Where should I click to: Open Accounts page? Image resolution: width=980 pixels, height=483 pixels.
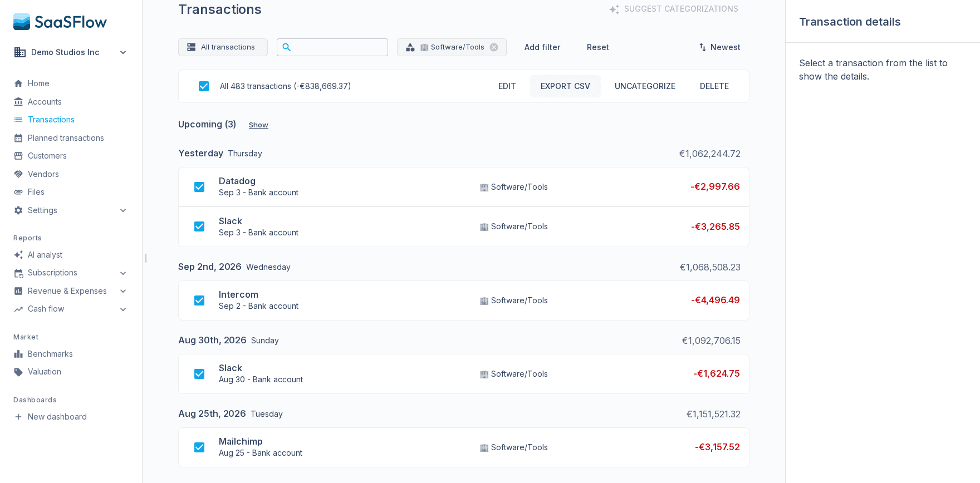coord(45,102)
